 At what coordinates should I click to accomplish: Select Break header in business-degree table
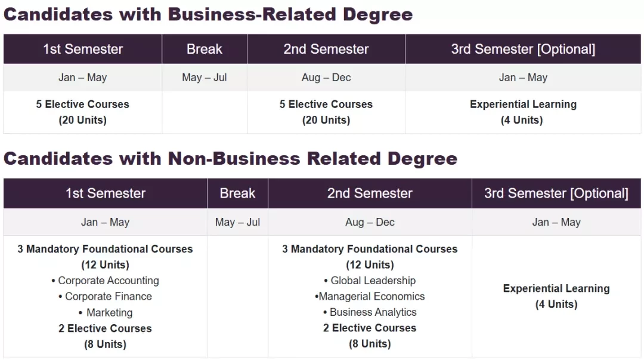point(205,49)
